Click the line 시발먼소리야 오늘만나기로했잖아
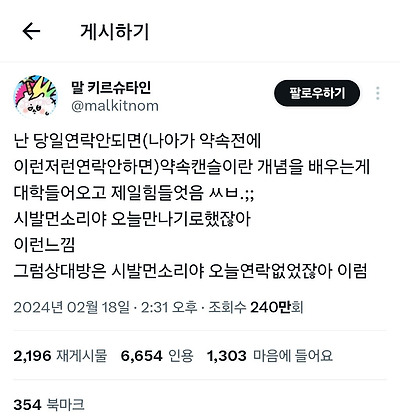Viewport: 400px width, 420px height. click(x=132, y=219)
